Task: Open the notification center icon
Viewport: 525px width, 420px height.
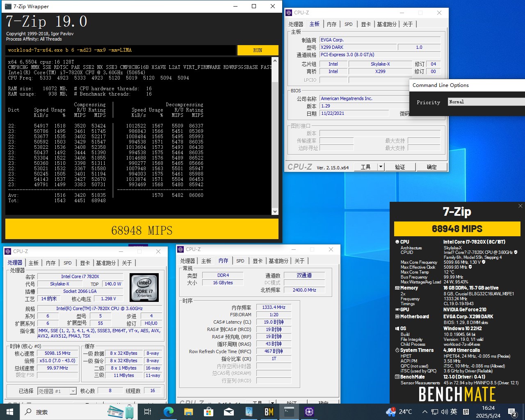Action: pos(512,412)
